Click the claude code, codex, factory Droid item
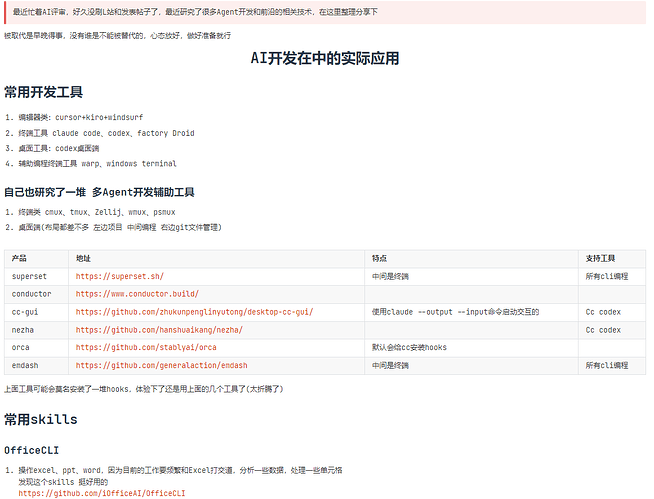This screenshot has width=654, height=499. 106,133
